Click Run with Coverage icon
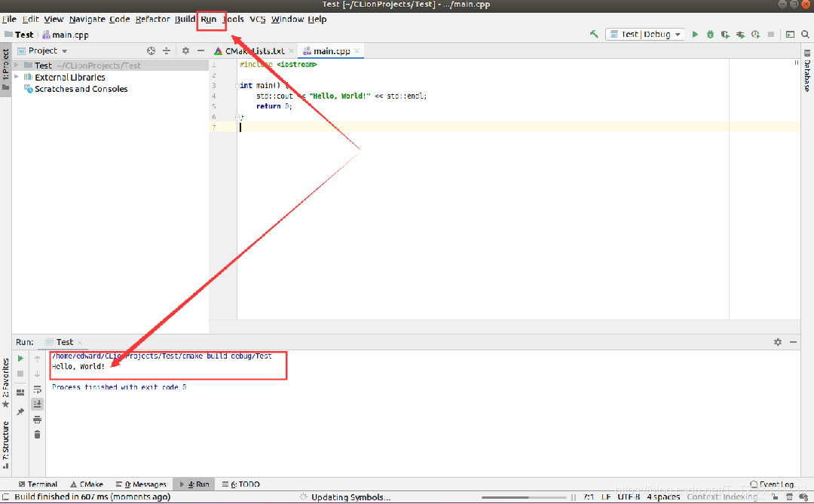Viewport: 814px width, 504px height. (725, 34)
